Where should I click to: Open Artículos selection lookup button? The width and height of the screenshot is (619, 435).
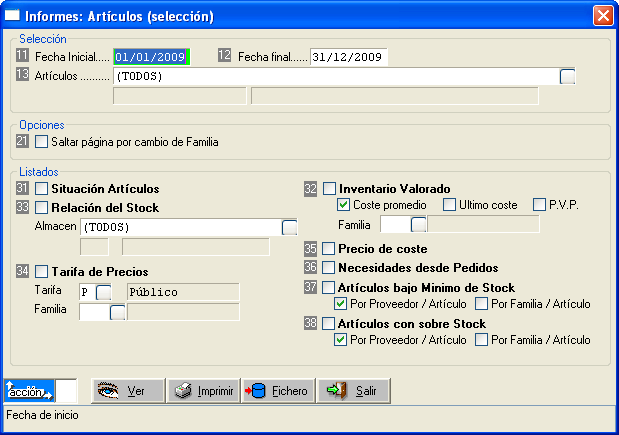point(567,77)
